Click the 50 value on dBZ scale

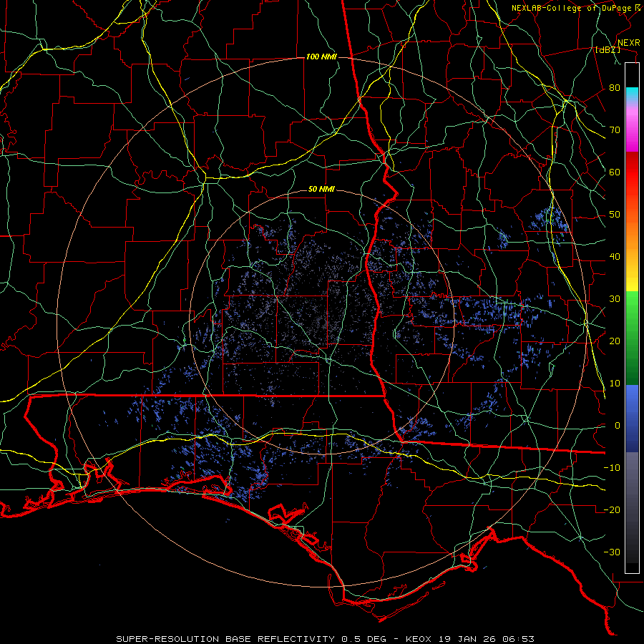pos(615,215)
